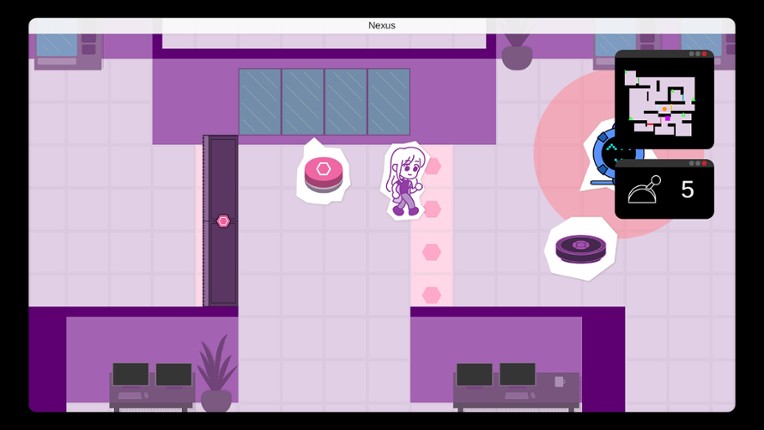Click the leftmost blue glass window pane
Image resolution: width=764 pixels, height=430 pixels.
[x=259, y=101]
